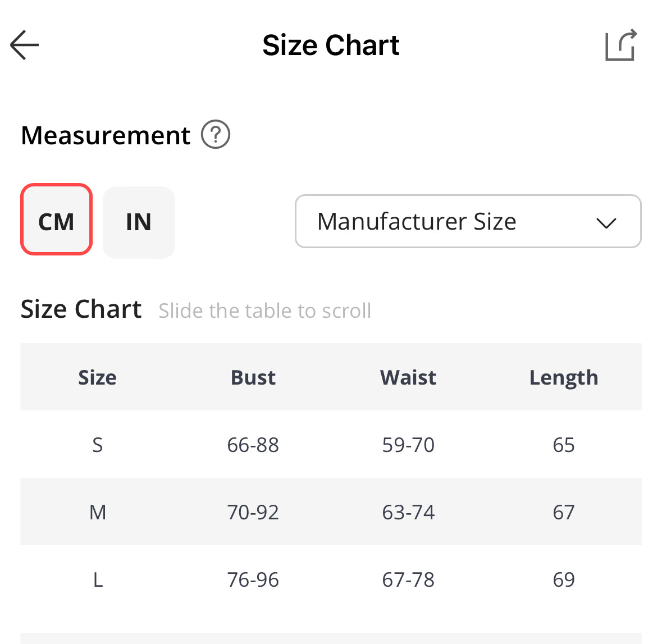Tap the share icon
The image size is (662, 644).
(620, 45)
